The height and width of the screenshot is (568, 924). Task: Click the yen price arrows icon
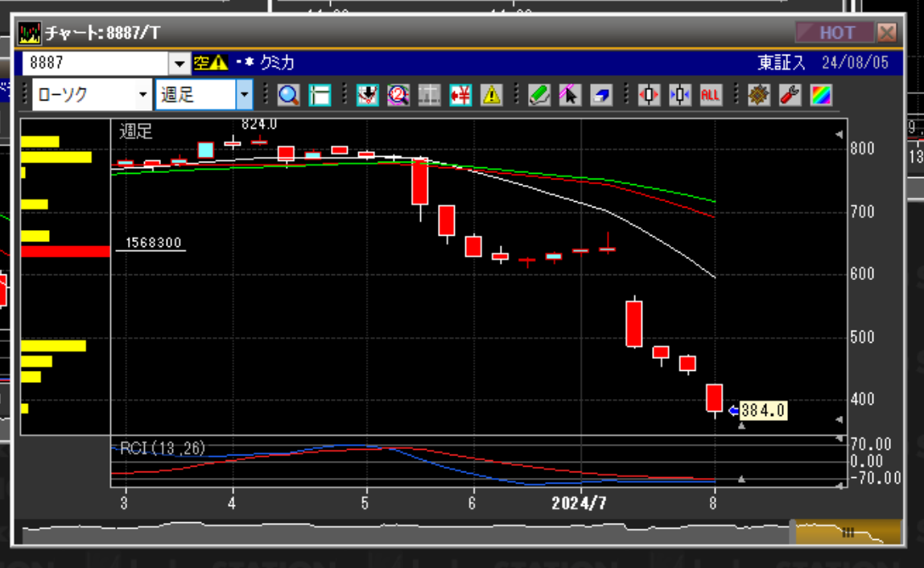(460, 95)
